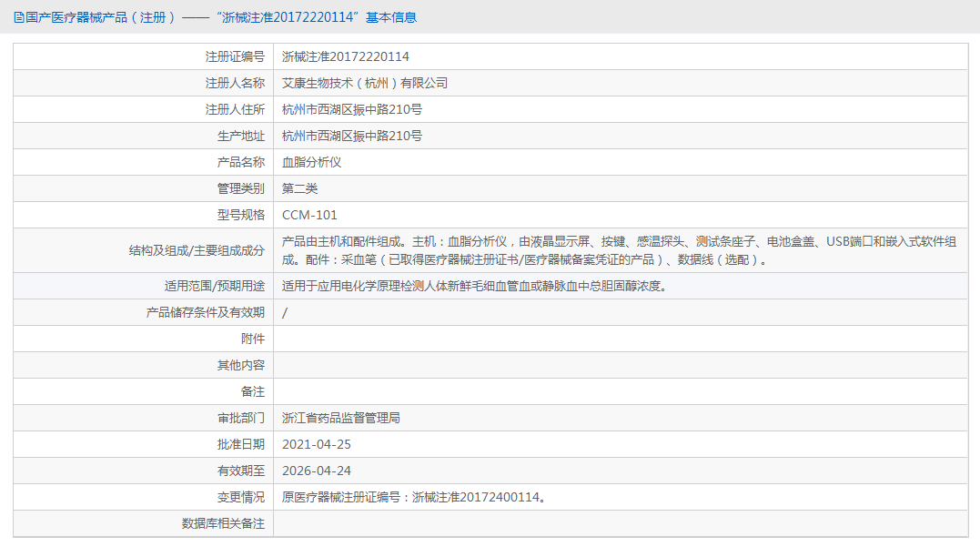Image resolution: width=980 pixels, height=547 pixels.
Task: Click the 管理类别 label
Action: click(x=241, y=188)
